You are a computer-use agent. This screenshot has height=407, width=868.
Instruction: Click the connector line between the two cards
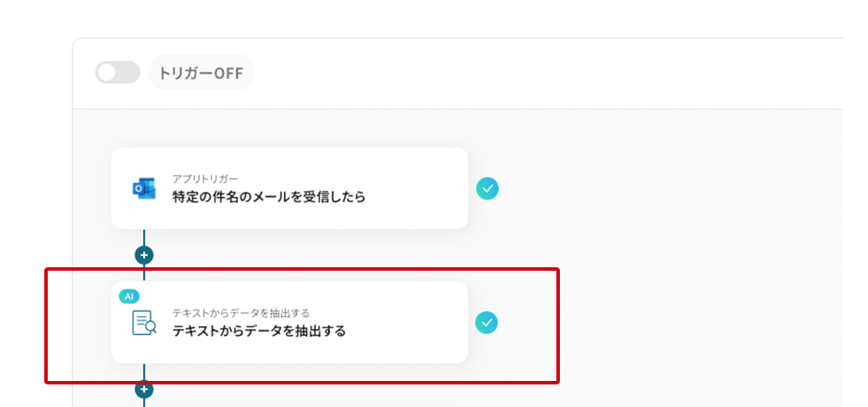click(x=144, y=272)
